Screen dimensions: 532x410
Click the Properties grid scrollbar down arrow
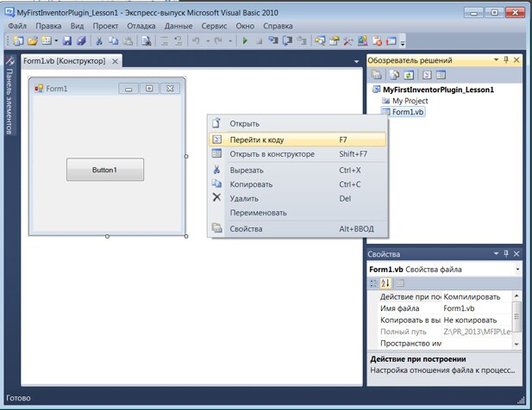516,344
